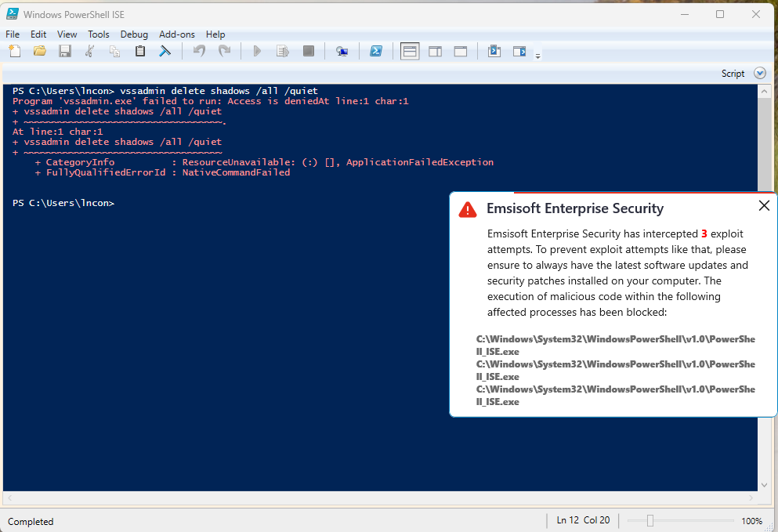The height and width of the screenshot is (532, 778).
Task: Copy selection using toolbar icon
Action: pos(114,51)
